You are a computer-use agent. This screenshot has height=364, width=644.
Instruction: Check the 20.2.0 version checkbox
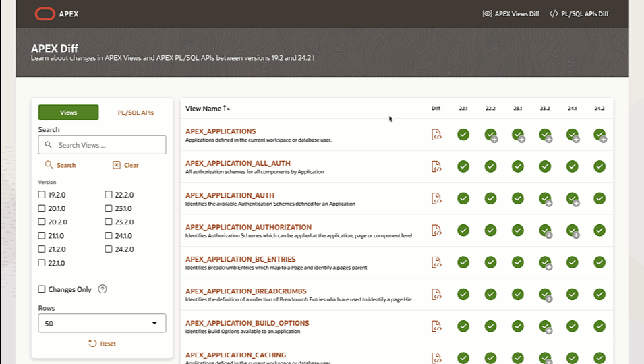point(42,222)
